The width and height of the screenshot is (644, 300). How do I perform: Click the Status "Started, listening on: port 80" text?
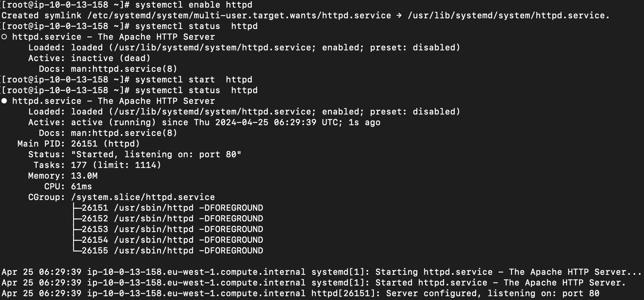tap(156, 155)
